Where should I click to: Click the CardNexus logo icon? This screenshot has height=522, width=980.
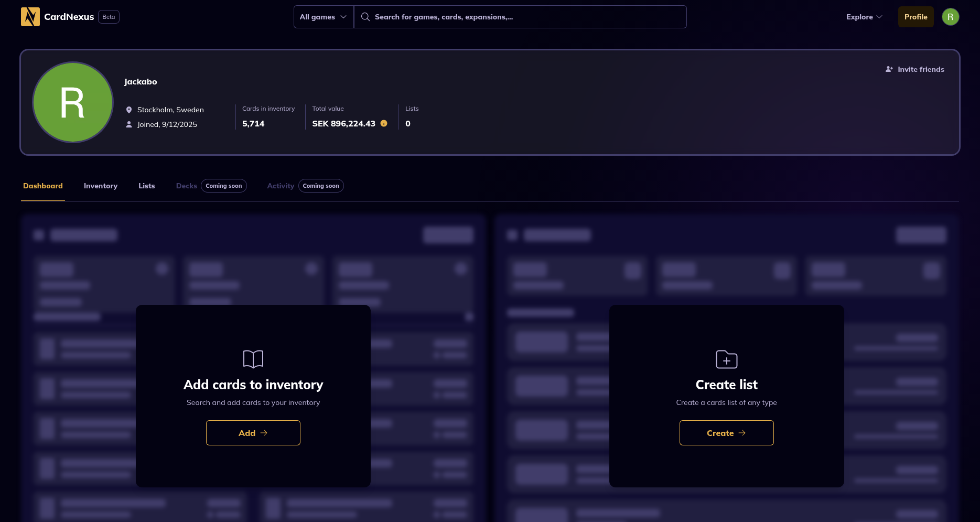(x=30, y=17)
